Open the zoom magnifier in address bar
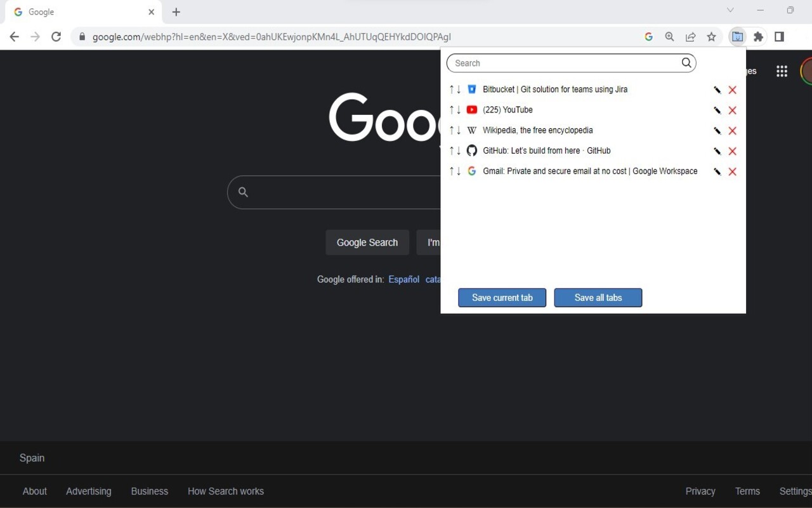This screenshot has height=508, width=812. (669, 37)
